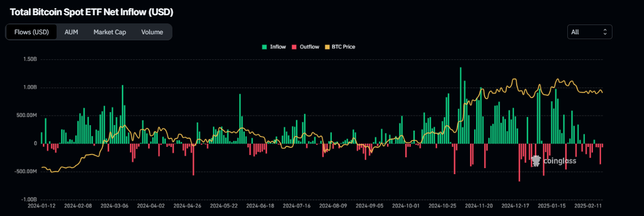Switch to the AUM tab
Image resolution: width=644 pixels, height=216 pixels.
coord(71,32)
